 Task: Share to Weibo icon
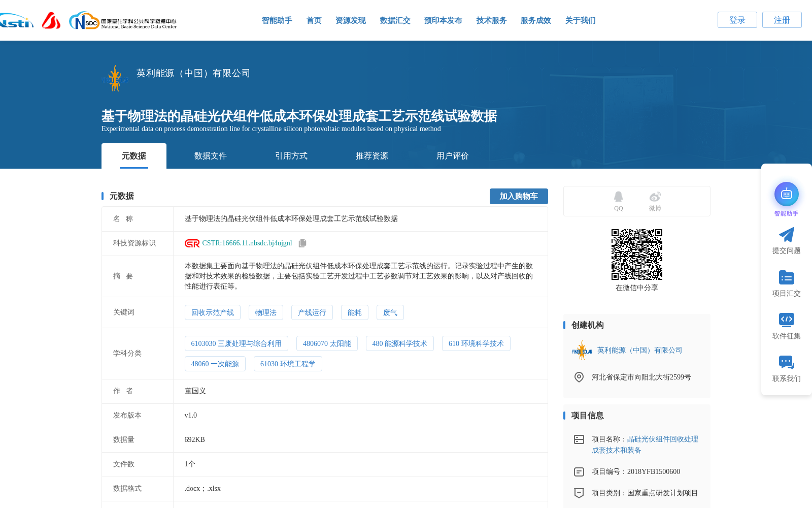pyautogui.click(x=655, y=197)
